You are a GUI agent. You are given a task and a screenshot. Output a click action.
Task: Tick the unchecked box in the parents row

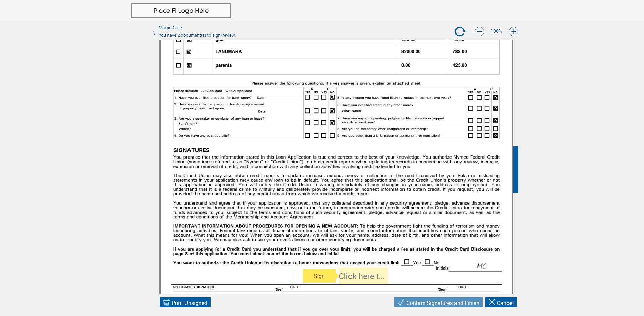tap(178, 65)
